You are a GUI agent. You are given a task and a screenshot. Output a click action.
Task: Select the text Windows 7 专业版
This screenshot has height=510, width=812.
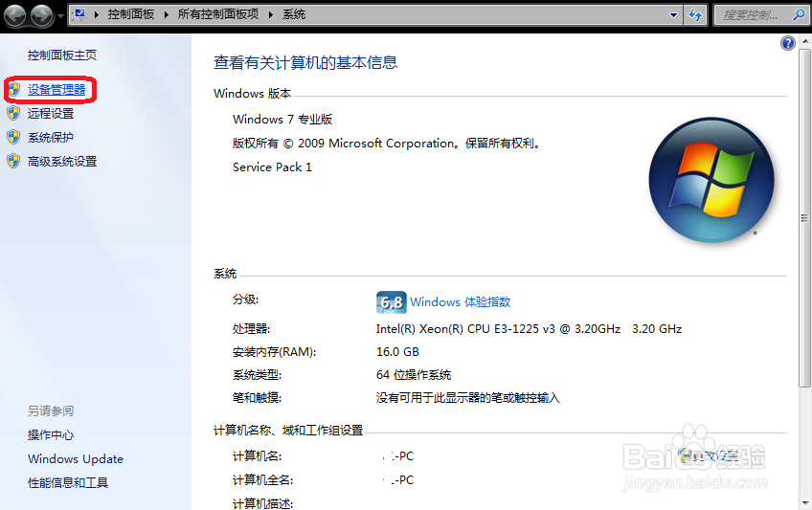[x=282, y=120]
